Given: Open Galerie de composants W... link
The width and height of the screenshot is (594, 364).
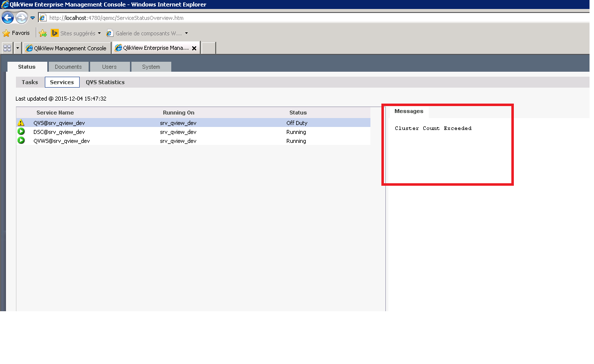Looking at the screenshot, I should (x=144, y=33).
